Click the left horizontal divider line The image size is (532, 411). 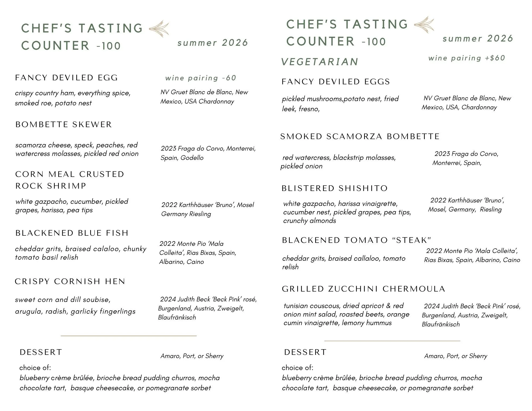tap(129, 336)
